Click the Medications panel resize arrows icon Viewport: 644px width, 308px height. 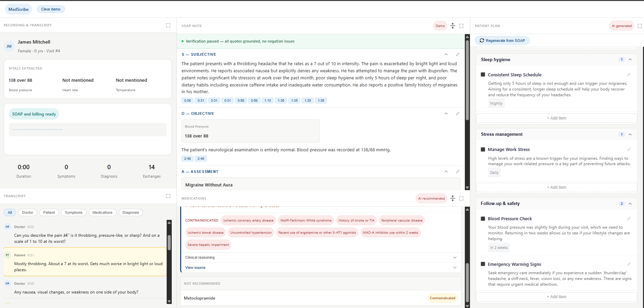click(x=453, y=199)
